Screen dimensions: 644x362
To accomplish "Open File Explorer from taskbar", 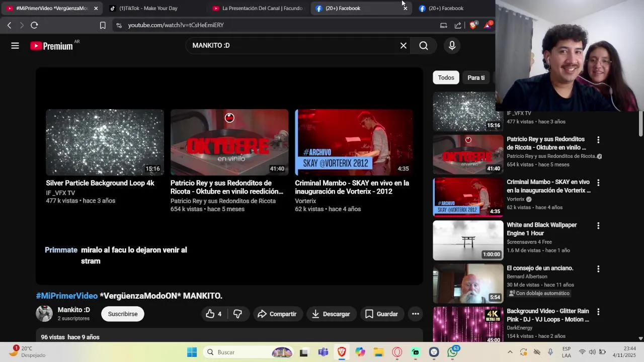I will pyautogui.click(x=378, y=352).
